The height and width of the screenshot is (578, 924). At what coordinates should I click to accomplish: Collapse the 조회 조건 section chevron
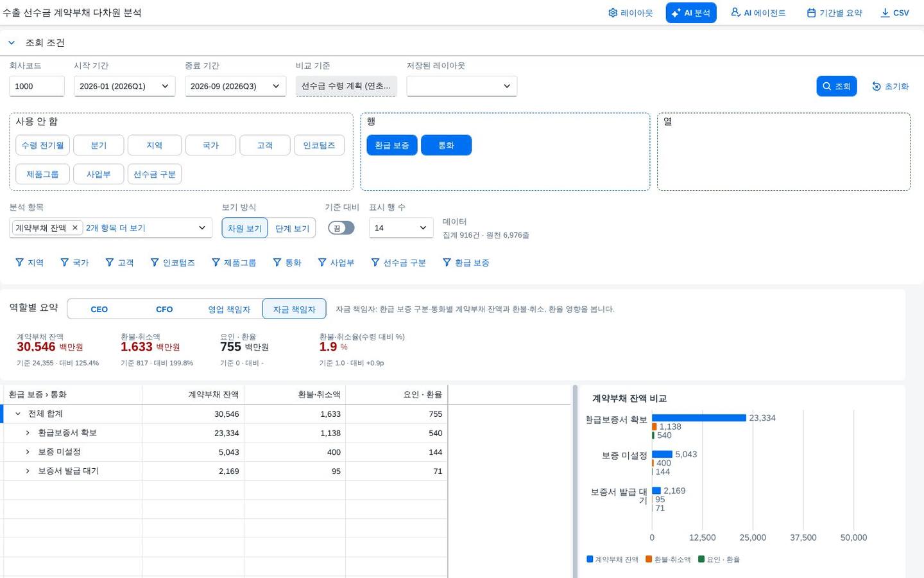12,43
